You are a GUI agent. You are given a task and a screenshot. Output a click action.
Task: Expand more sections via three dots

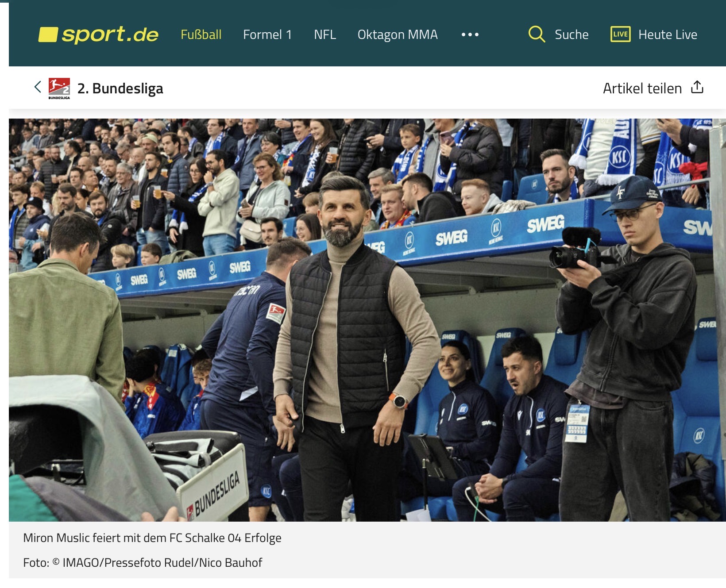point(470,35)
